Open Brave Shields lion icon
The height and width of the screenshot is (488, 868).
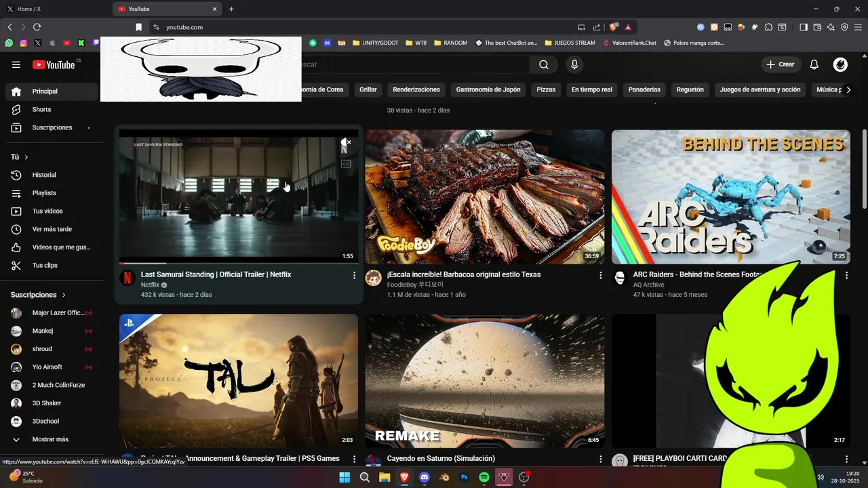pos(614,27)
